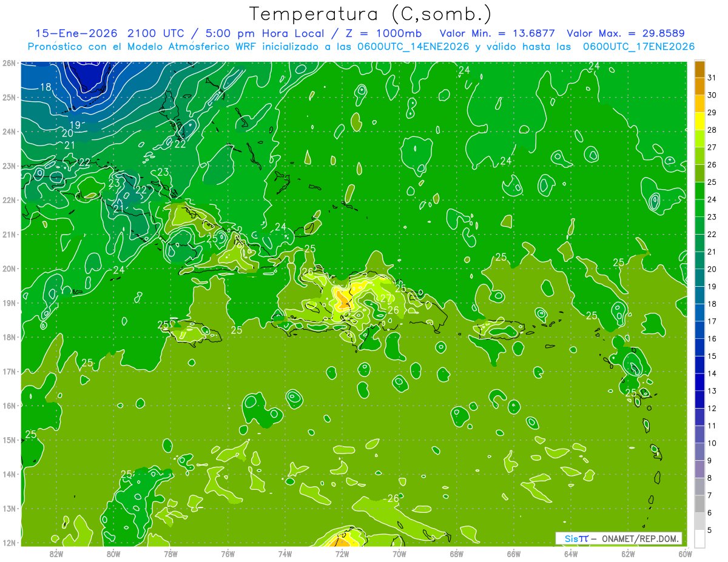Click the color bar label "12"

(712, 409)
